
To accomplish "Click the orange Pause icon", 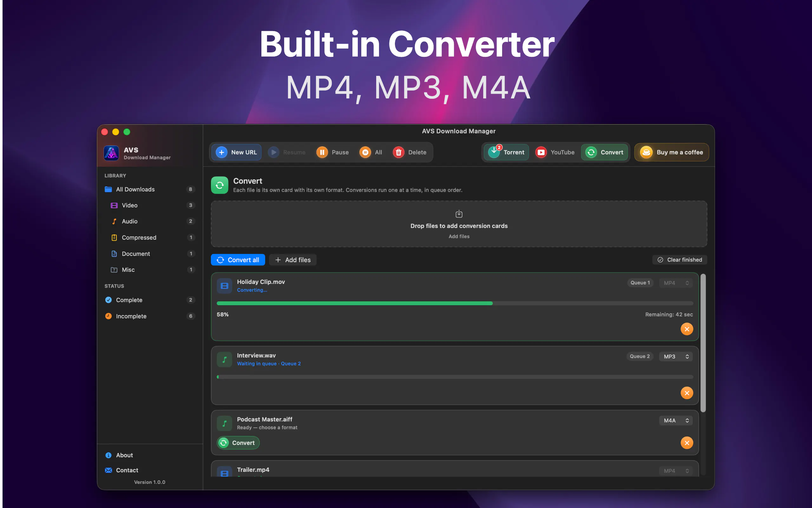I will (x=322, y=152).
